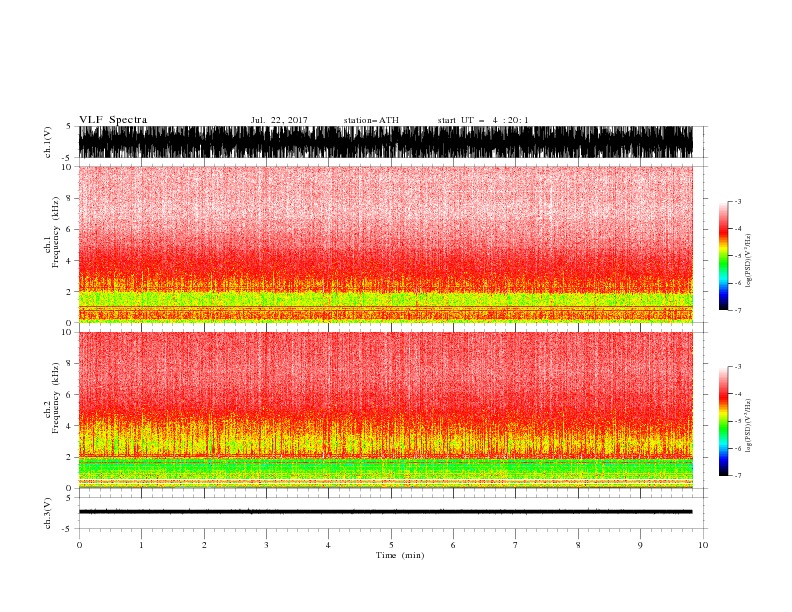This screenshot has width=792, height=612.
Task: Click the "6" tick on ch.2 frequency axis
Action: (69, 395)
